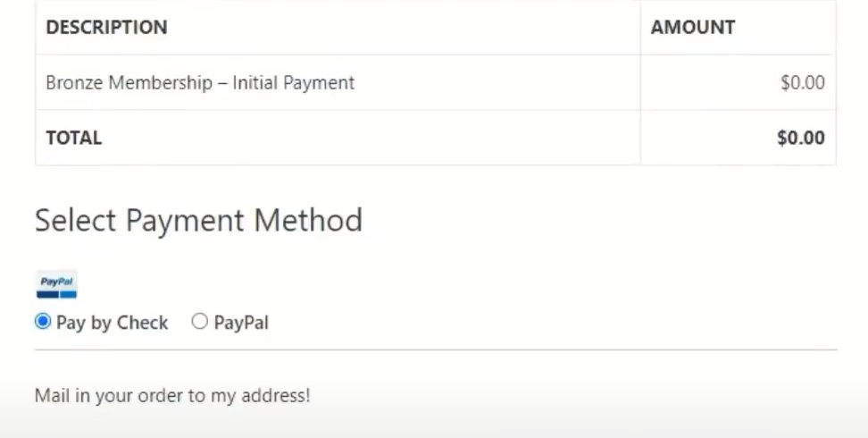The image size is (868, 438).
Task: Click the DESCRIPTION column header
Action: pyautogui.click(x=106, y=27)
